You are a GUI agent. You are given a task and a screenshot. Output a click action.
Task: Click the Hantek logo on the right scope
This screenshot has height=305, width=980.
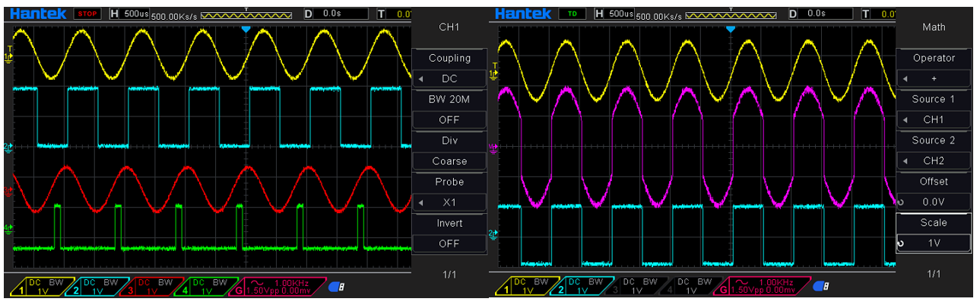pos(522,14)
